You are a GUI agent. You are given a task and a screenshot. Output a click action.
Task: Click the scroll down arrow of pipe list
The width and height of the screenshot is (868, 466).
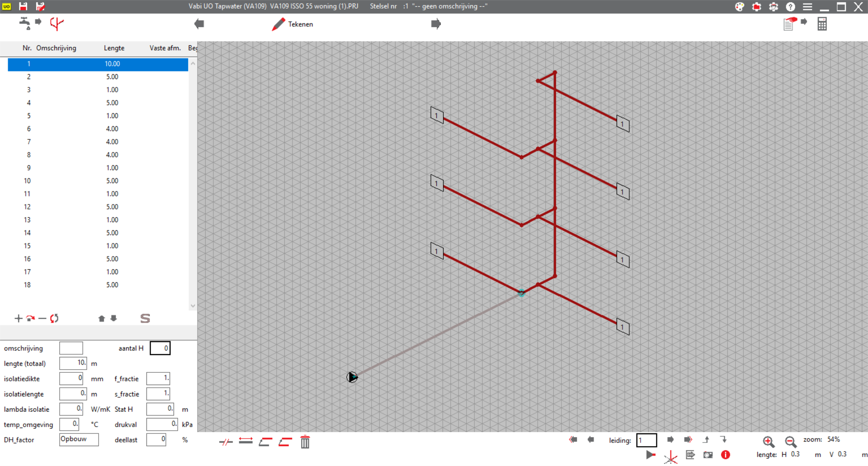[x=193, y=306]
